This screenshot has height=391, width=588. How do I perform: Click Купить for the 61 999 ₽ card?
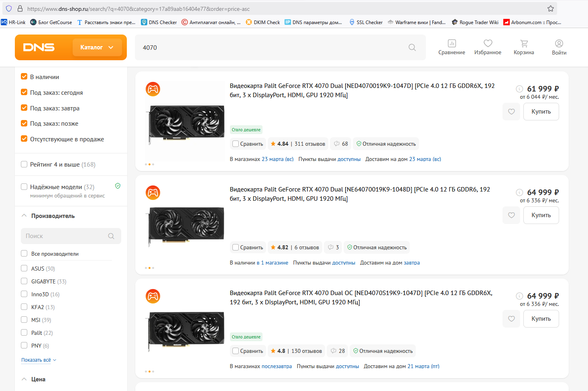pos(541,112)
